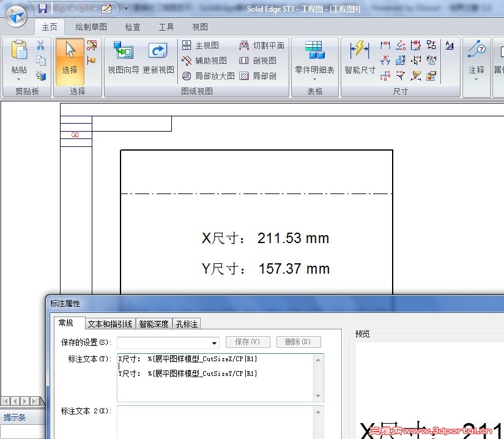The image size is (504, 439).
Task: Expand the Paste (粘贴) dropdown arrow
Action: [x=18, y=79]
